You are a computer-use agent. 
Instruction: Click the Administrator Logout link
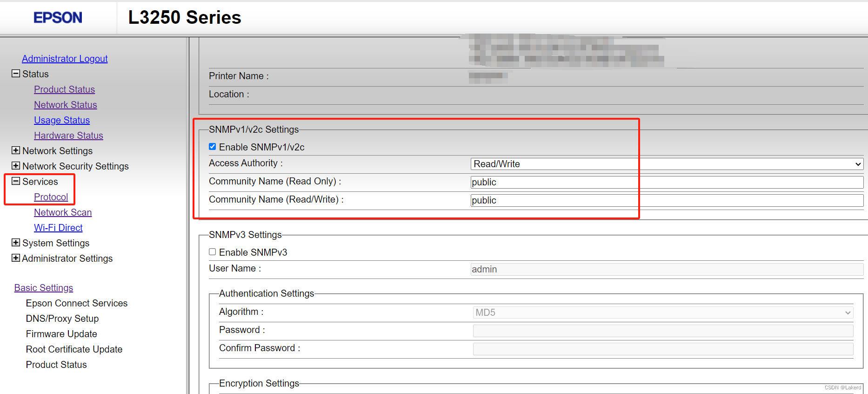[65, 59]
